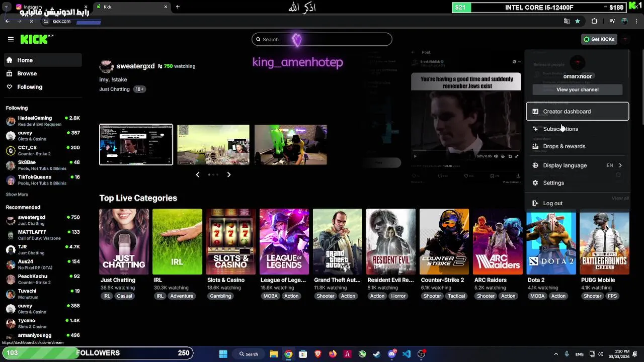This screenshot has width=644, height=362.
Task: Click the Horror tag under Resident Evil
Action: (x=398, y=296)
